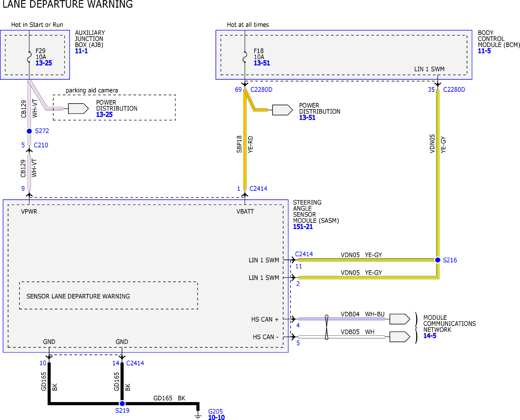Click the S219 splice dot
The height and width of the screenshot is (420, 520).
(122, 404)
